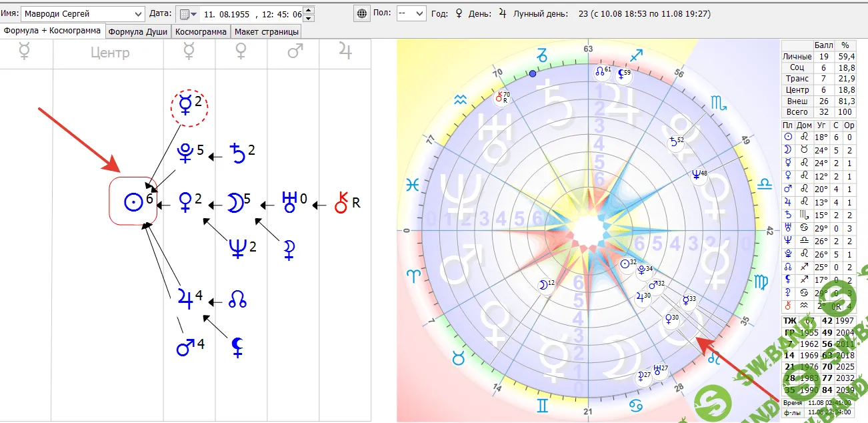The image size is (868, 423).
Task: Select the Saturn symbol in the formula panel
Action: click(237, 152)
